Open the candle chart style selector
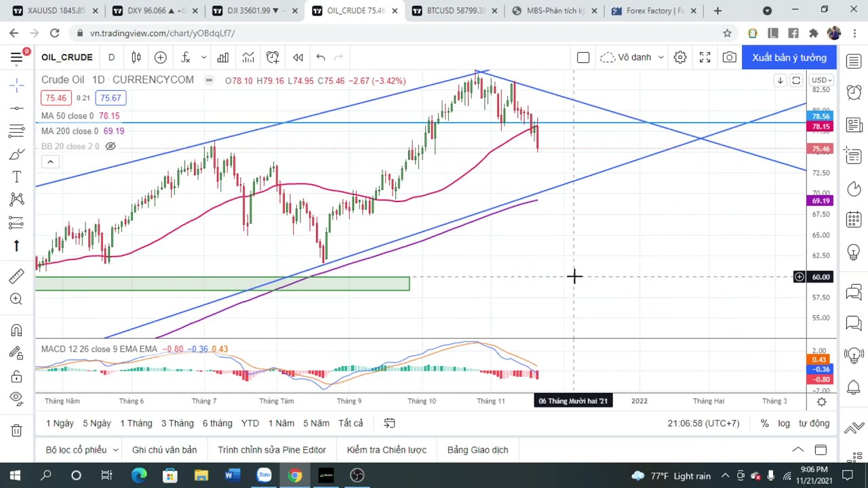The height and width of the screenshot is (488, 868). 136,58
